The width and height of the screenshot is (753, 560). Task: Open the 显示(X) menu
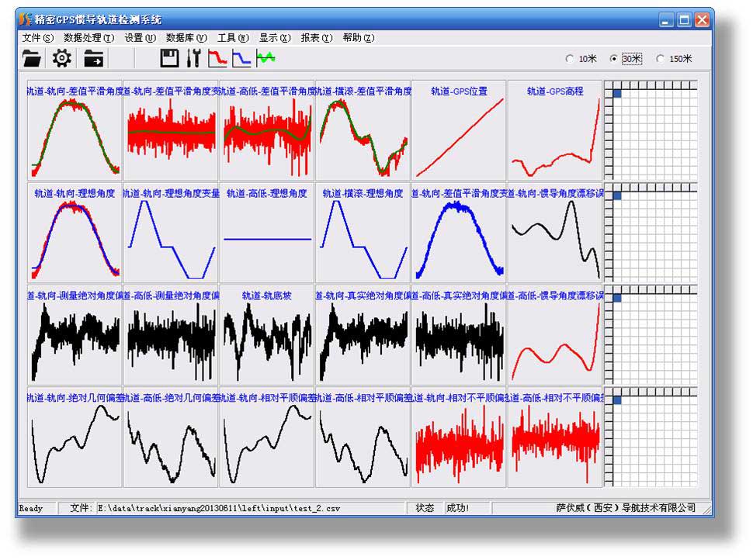275,37
